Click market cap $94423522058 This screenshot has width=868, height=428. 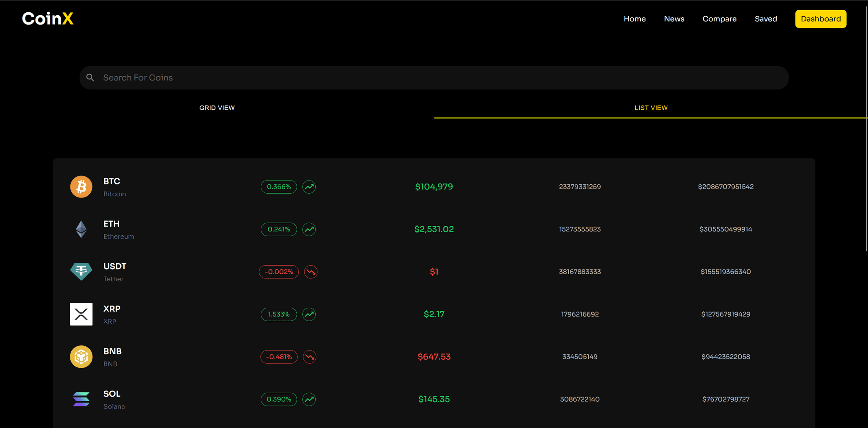726,357
